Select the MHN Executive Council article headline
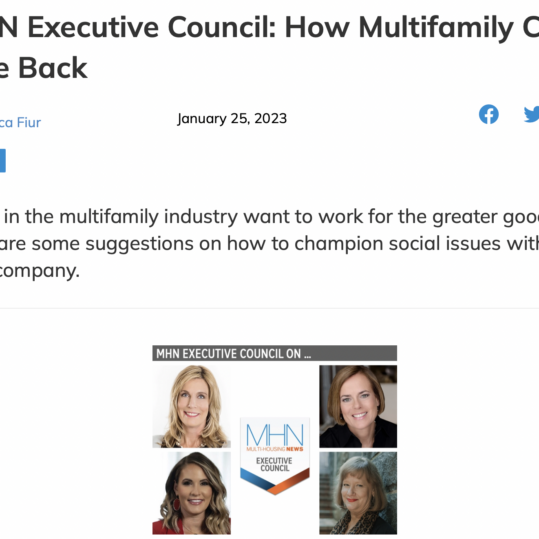 [270, 47]
